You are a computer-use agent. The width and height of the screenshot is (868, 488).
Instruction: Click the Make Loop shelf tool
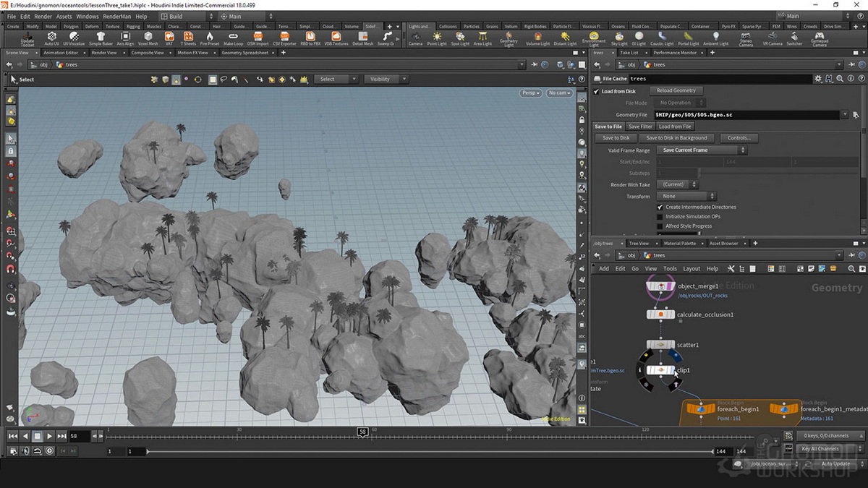(x=234, y=38)
